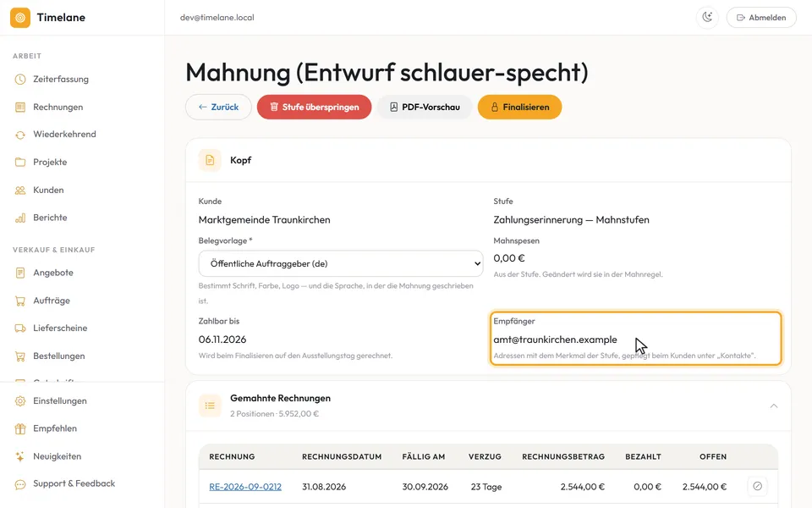Click the Angebote document icon
Screen dimensions: 812x508
click(20, 273)
